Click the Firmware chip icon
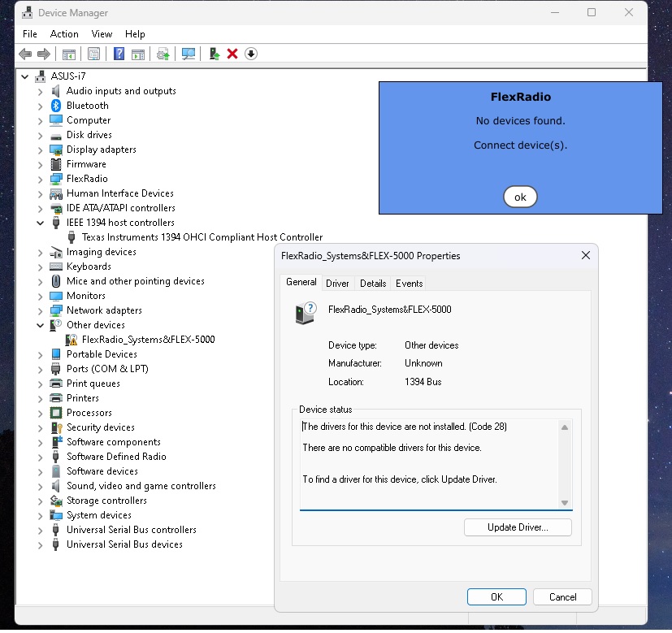The image size is (672, 633). [x=56, y=164]
